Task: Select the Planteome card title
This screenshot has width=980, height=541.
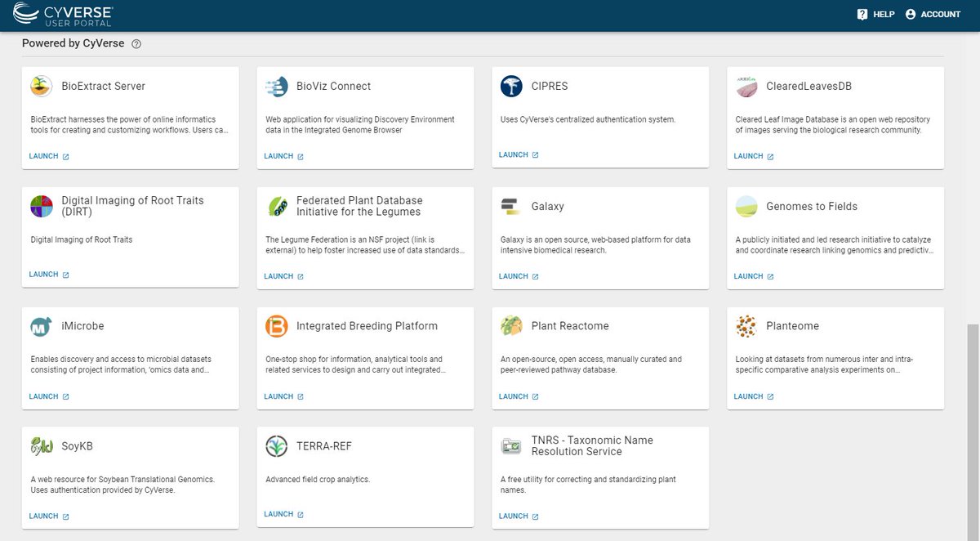Action: [792, 326]
